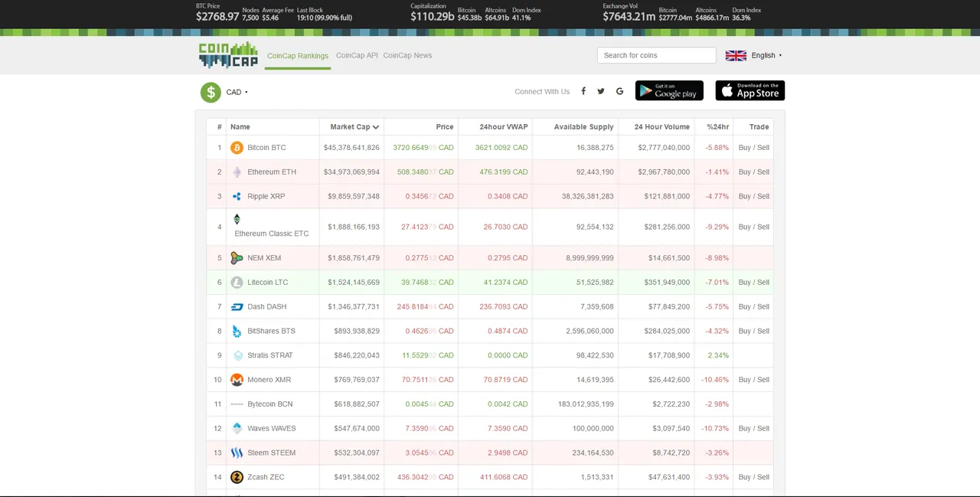Click Buy / Sell for Ripple
The height and width of the screenshot is (497, 980).
tap(754, 197)
